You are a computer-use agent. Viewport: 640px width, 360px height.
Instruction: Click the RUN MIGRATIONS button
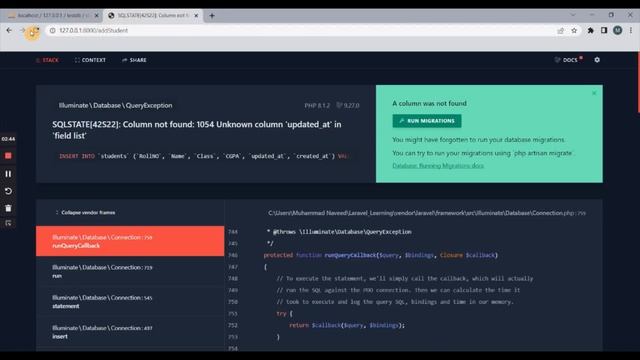click(427, 121)
